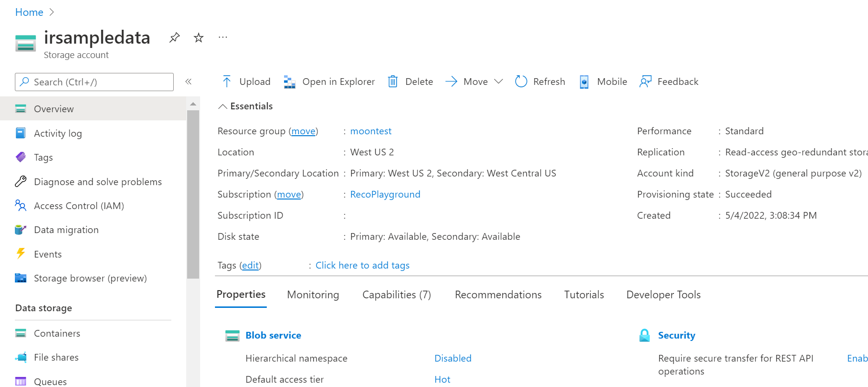This screenshot has height=387, width=868.
Task: Switch to the Monitoring tab
Action: pos(313,294)
